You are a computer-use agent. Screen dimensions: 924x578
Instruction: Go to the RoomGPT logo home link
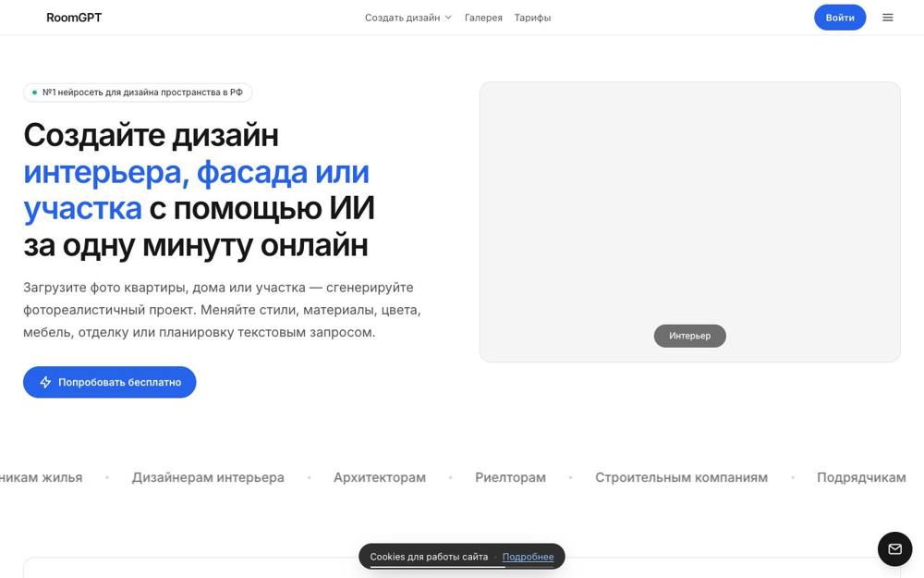click(x=74, y=18)
